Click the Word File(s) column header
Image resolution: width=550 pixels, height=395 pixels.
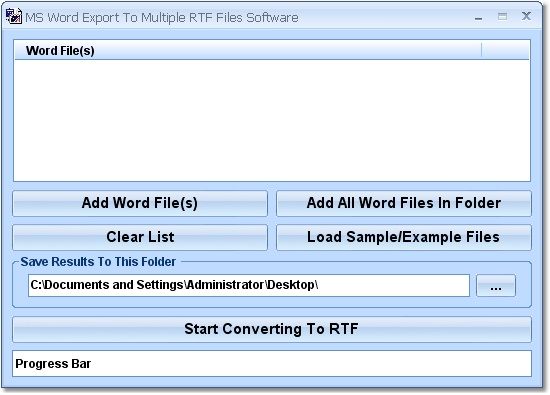248,51
